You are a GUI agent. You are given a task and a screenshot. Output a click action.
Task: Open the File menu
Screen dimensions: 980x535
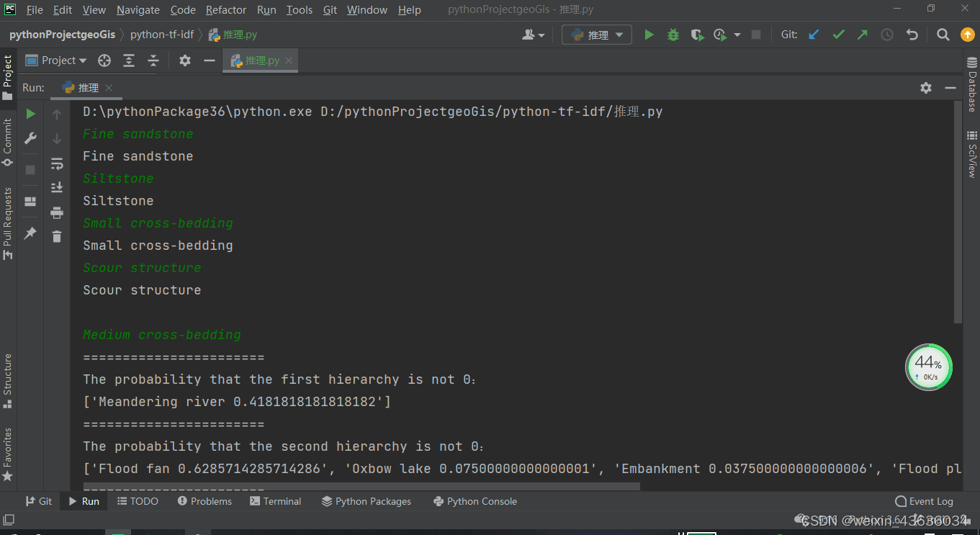(35, 10)
